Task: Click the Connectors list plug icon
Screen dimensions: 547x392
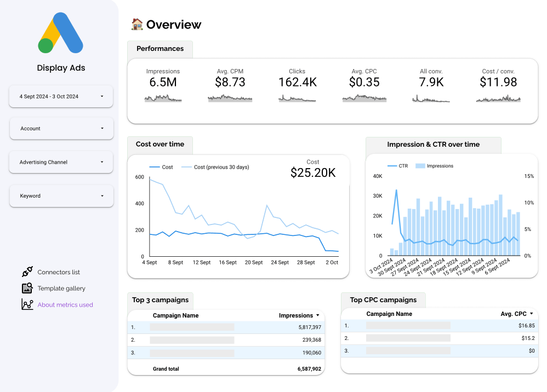Action: point(27,272)
